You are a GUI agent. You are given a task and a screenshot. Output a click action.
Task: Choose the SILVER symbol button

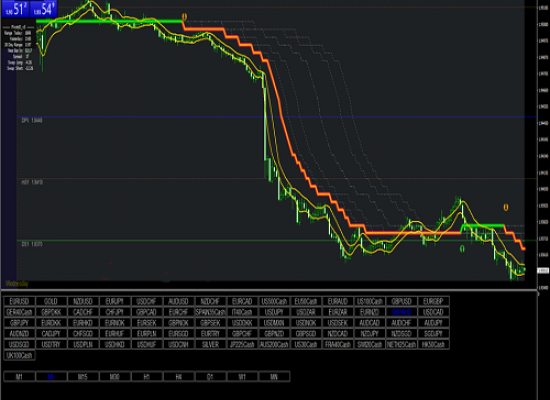click(x=210, y=345)
